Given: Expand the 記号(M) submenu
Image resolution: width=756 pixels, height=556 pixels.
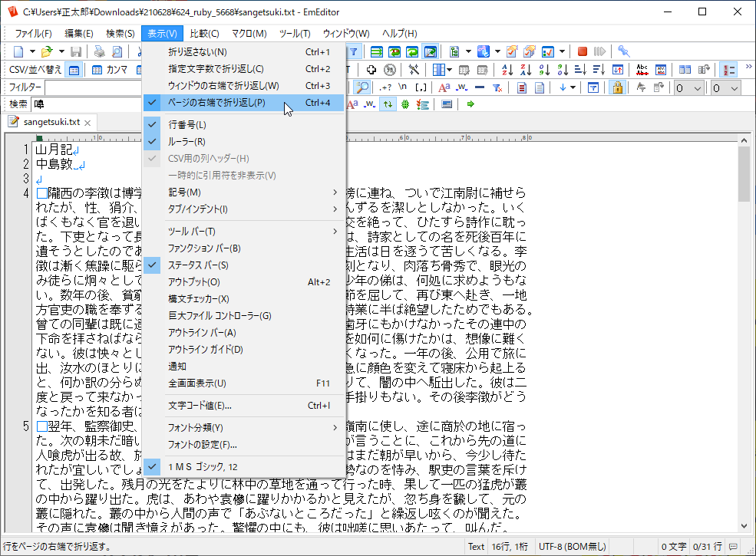Looking at the screenshot, I should pyautogui.click(x=243, y=192).
